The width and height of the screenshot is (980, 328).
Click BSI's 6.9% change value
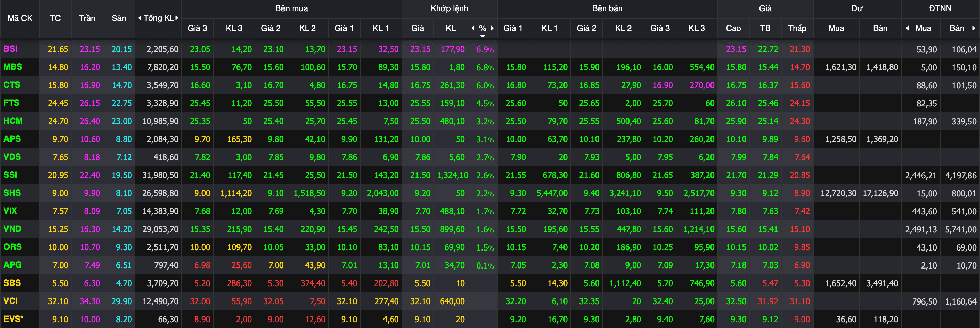pos(485,49)
